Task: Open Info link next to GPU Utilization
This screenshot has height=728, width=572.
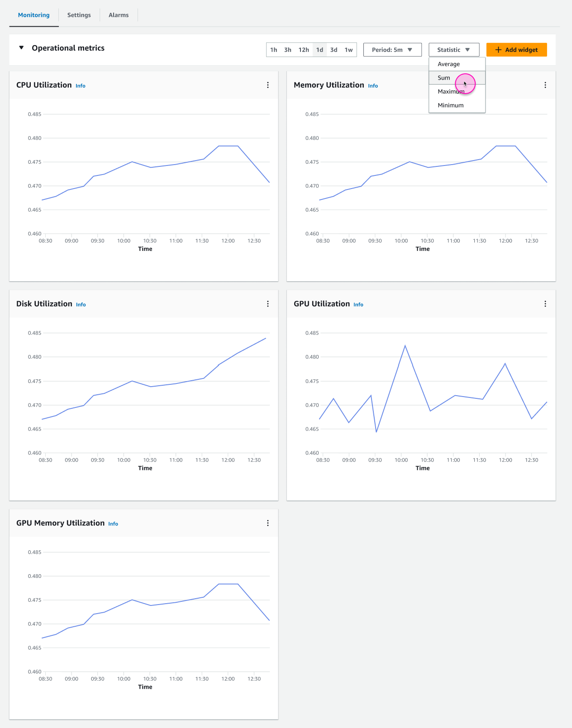Action: point(358,305)
